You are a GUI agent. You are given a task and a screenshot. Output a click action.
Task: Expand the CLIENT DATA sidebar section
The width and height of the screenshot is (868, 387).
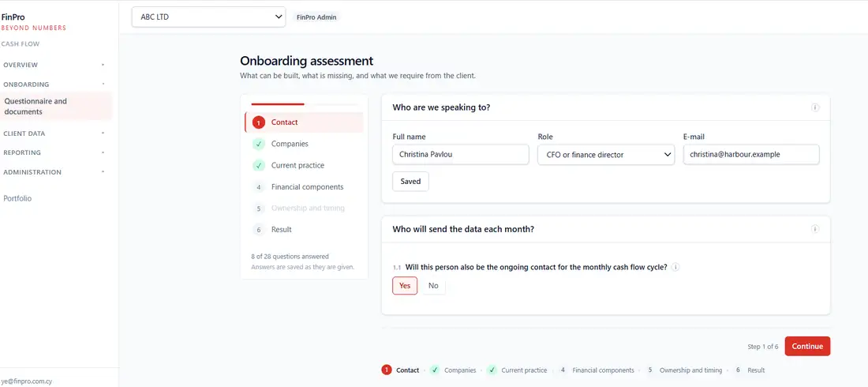tap(54, 133)
